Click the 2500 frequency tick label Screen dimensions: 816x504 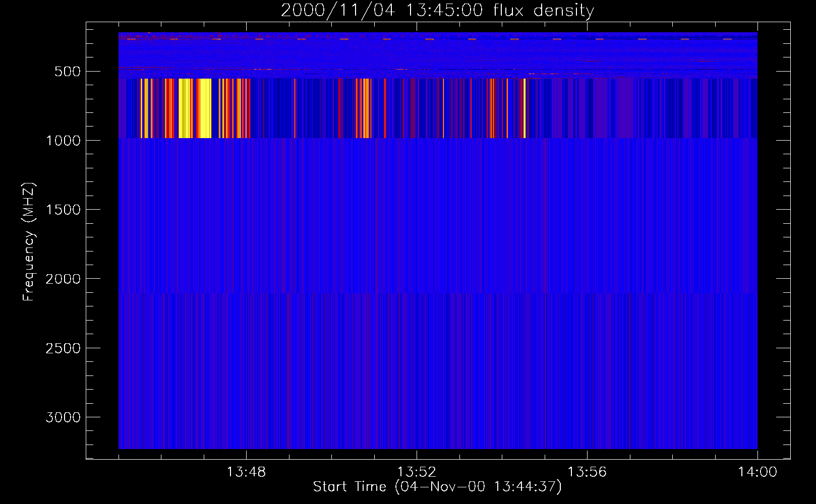[63, 348]
